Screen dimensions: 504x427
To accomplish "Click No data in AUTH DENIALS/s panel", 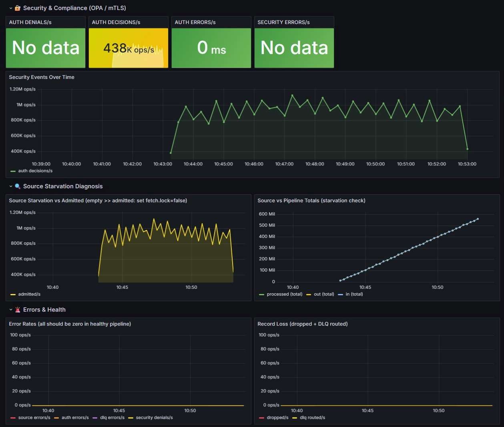I will [x=46, y=48].
